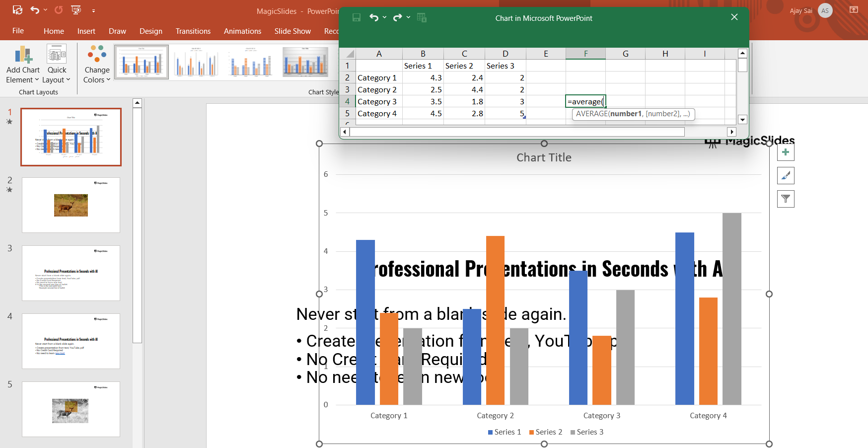
Task: Select the 'Series 1' header cell in datasheet
Action: pyautogui.click(x=423, y=66)
